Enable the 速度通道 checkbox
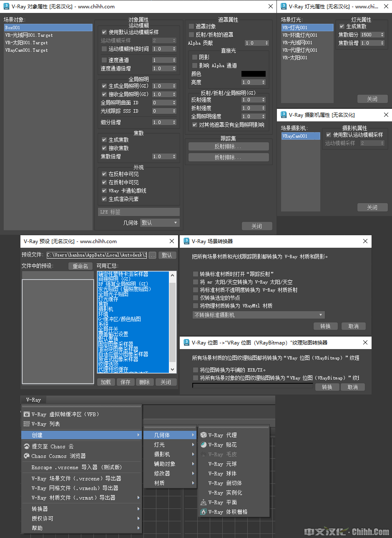This screenshot has width=392, height=538. coord(104,60)
